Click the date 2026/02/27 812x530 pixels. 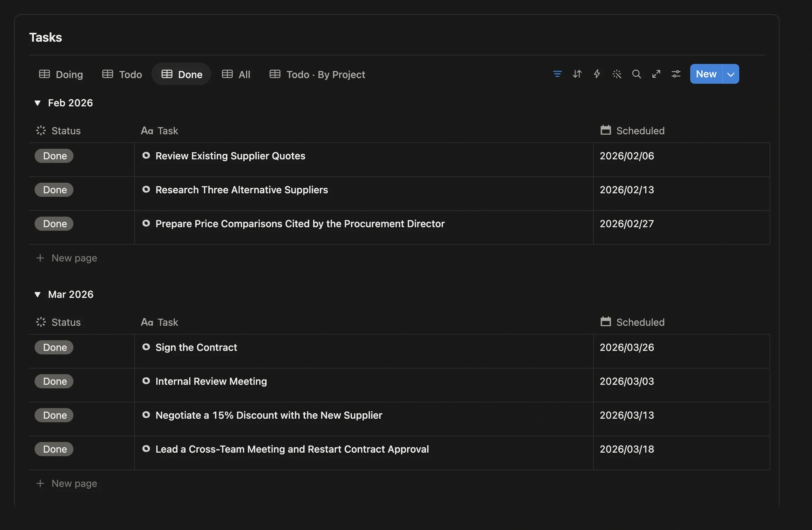pos(627,224)
